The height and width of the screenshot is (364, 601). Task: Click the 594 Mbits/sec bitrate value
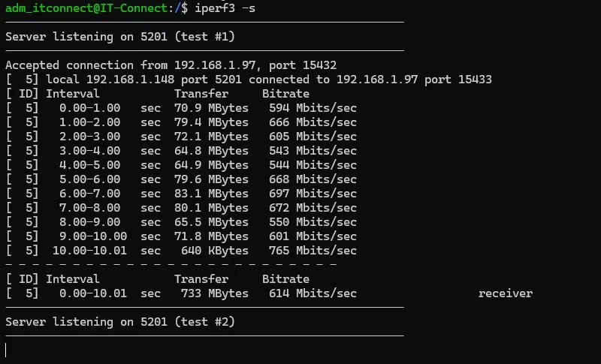pos(313,108)
